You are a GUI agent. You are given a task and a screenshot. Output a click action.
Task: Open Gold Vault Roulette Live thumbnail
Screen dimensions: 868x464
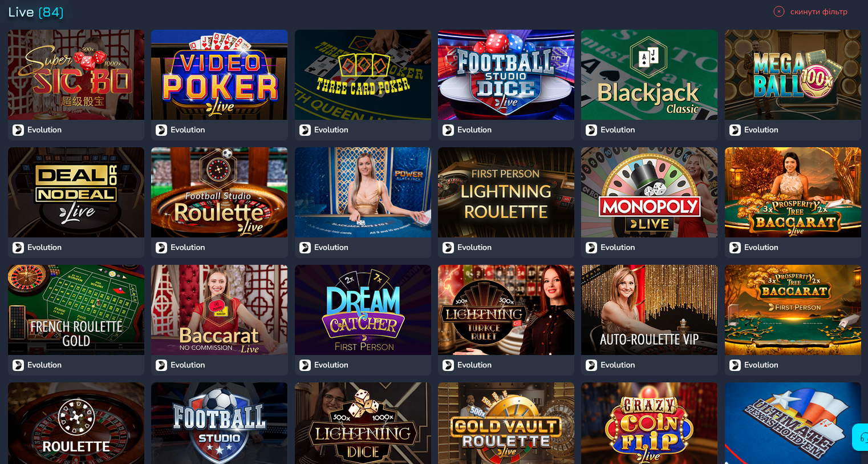tap(506, 423)
